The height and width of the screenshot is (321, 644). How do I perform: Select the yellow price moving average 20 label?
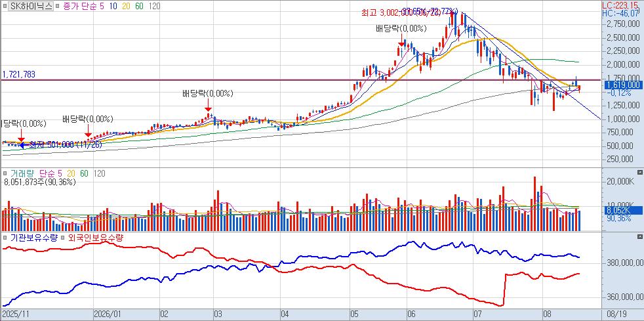pos(126,6)
